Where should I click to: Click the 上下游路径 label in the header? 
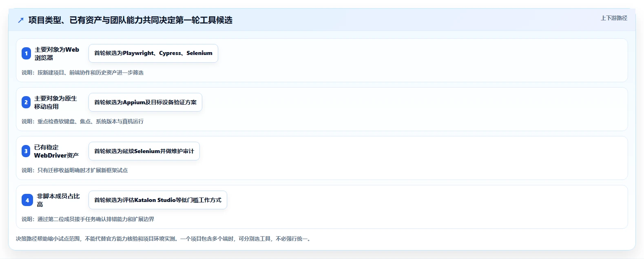(614, 18)
